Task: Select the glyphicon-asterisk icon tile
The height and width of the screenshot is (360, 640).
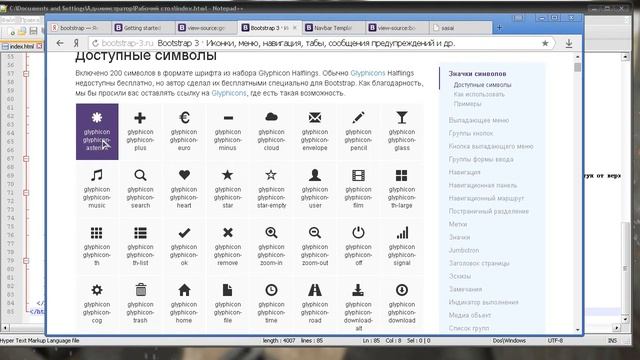Action: point(97,131)
